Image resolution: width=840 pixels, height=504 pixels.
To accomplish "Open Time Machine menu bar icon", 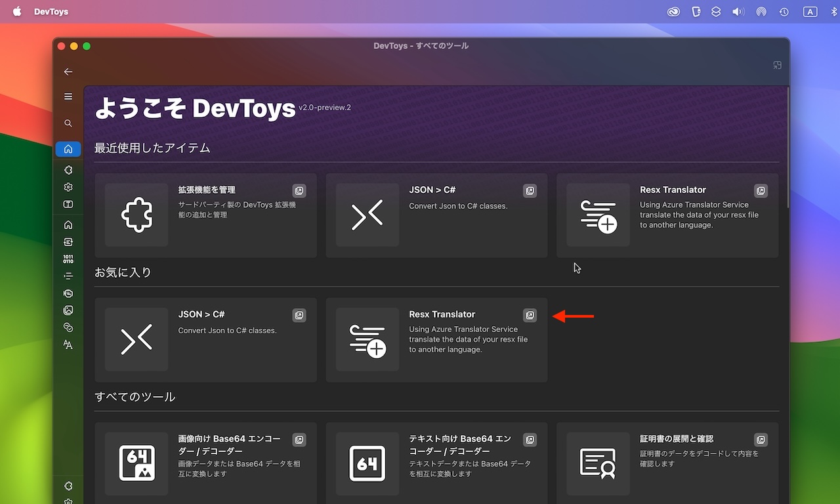I will pyautogui.click(x=784, y=12).
